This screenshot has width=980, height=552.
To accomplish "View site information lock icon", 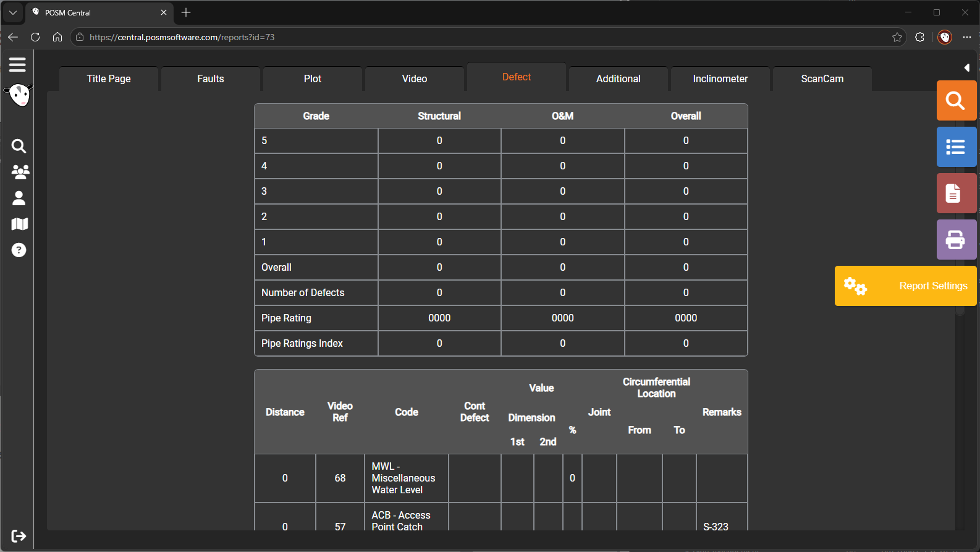I will [x=80, y=37].
